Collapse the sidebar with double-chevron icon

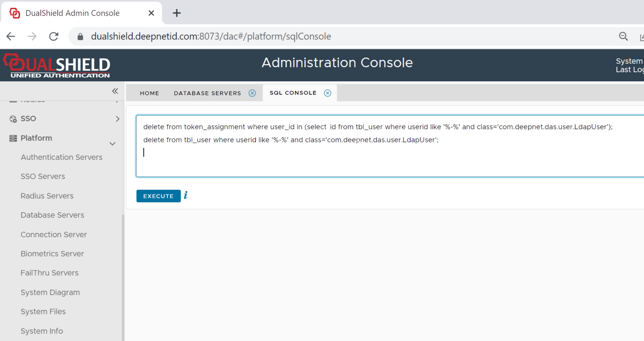point(115,91)
